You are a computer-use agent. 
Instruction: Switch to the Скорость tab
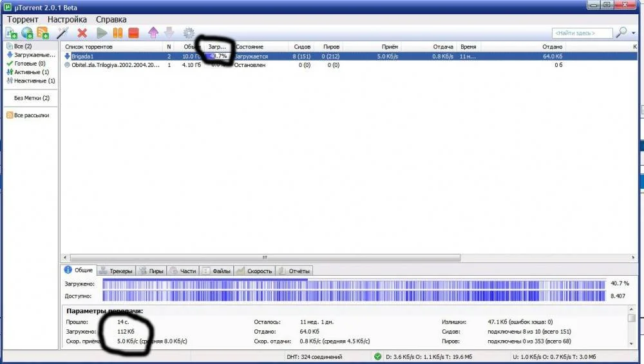[254, 271]
